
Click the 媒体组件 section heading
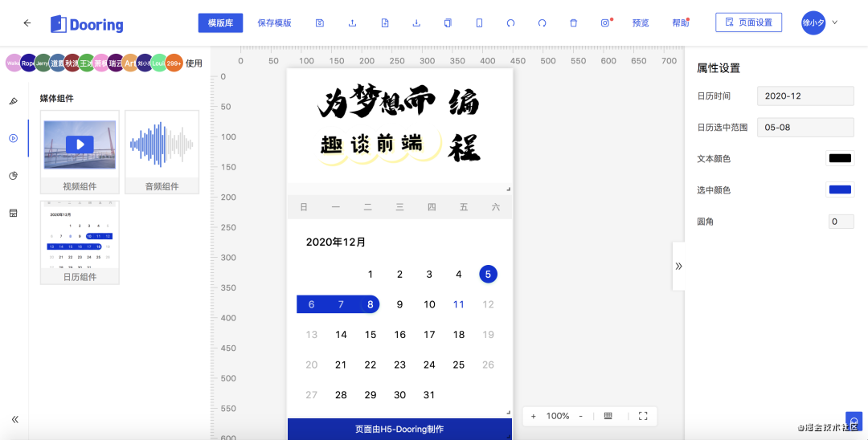(56, 99)
